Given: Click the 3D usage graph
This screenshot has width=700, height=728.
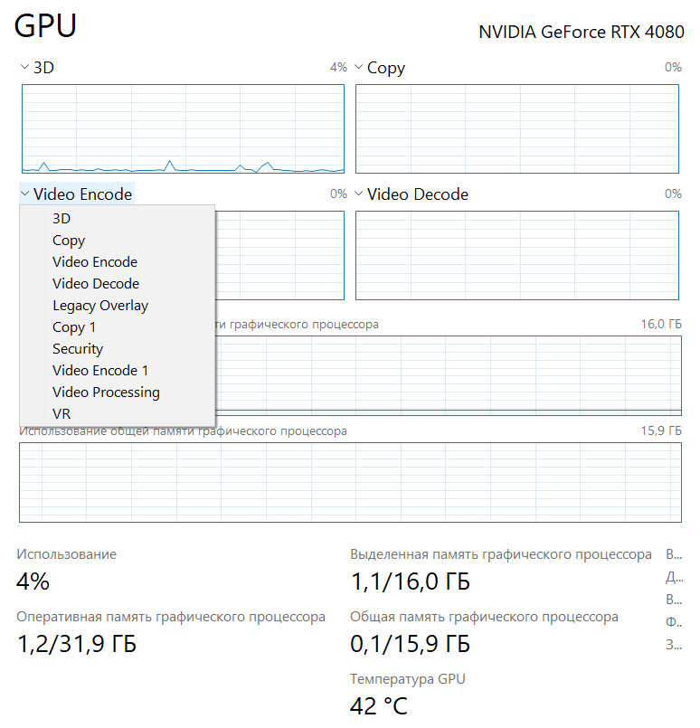Looking at the screenshot, I should click(x=183, y=128).
